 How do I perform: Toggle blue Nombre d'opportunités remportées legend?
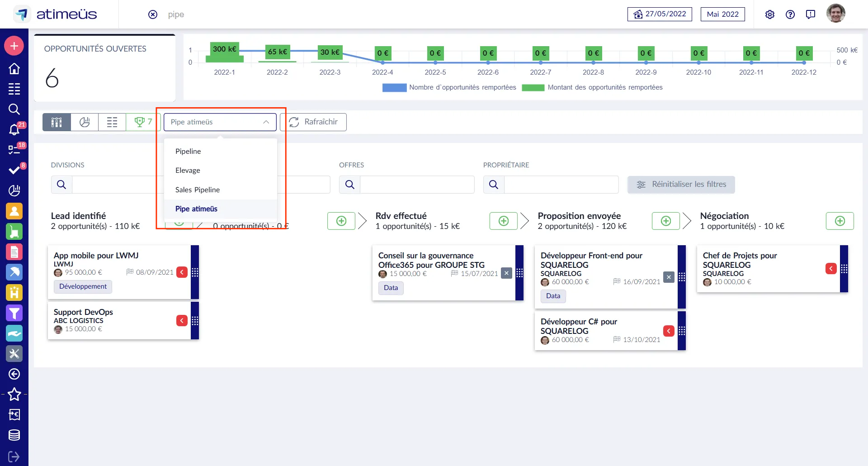(449, 87)
